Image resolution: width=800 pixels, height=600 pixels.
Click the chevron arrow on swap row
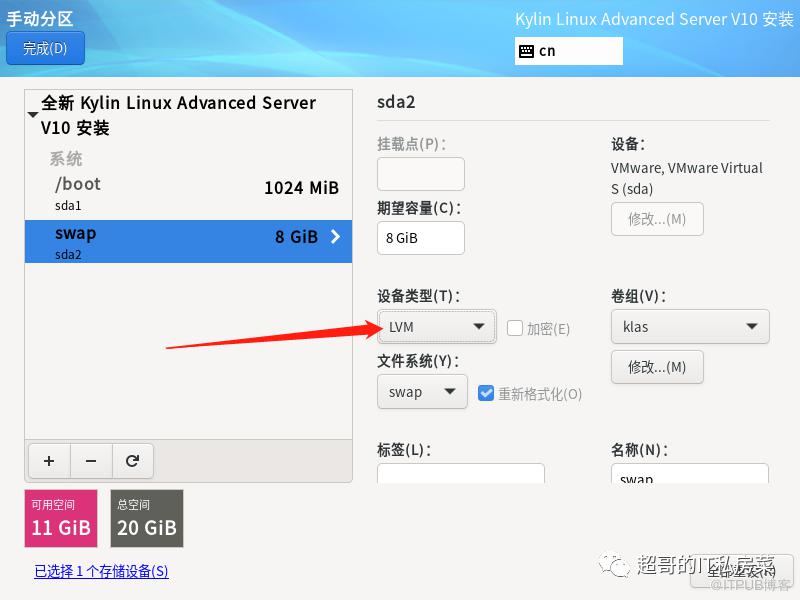tap(335, 237)
